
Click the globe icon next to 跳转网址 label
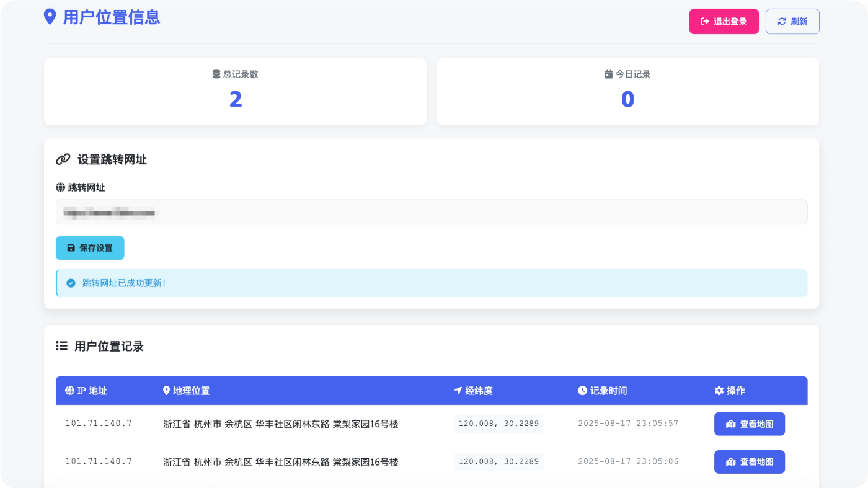click(60, 187)
